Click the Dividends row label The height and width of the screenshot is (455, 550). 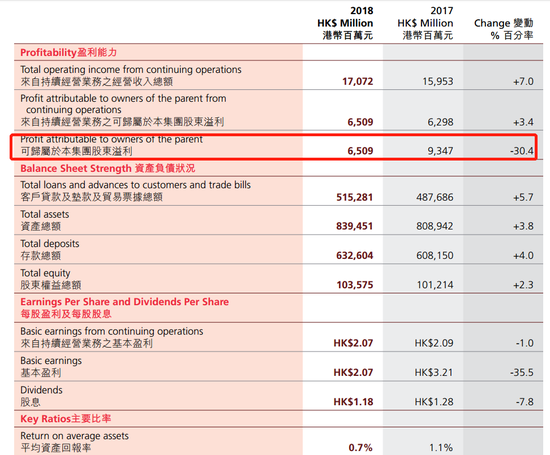[x=41, y=396]
